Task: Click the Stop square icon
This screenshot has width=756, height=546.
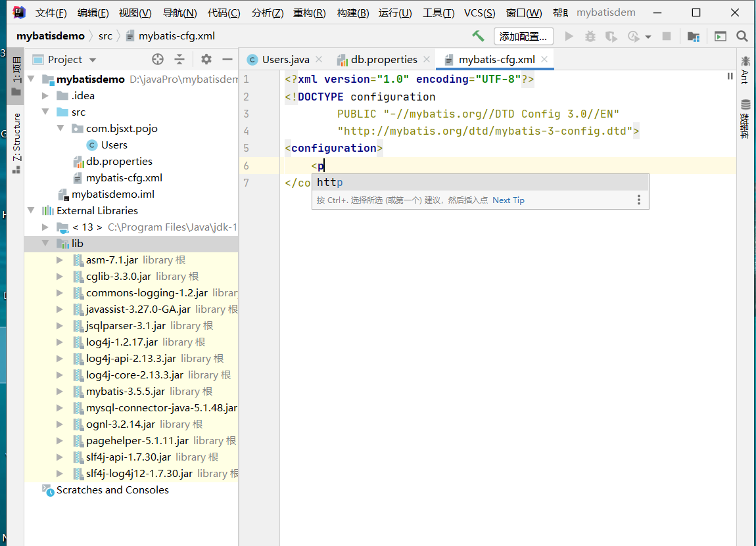Action: (667, 36)
